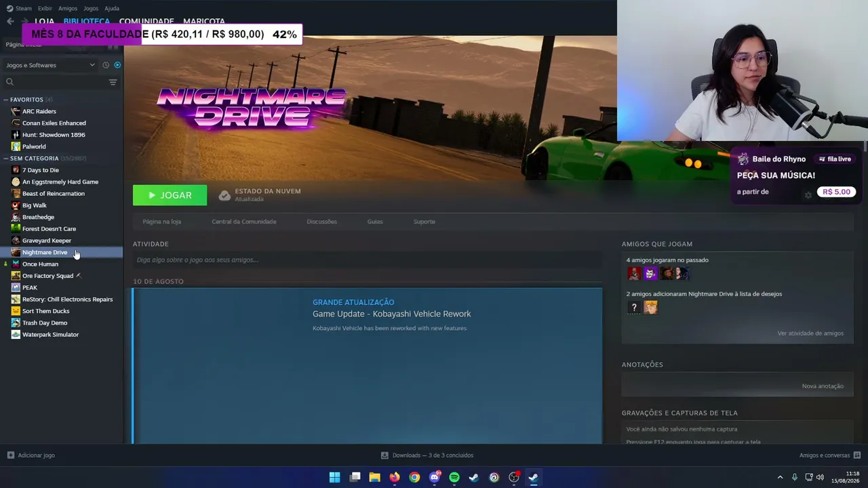
Task: Select Forest Doesn't Care icon
Action: tap(16, 229)
